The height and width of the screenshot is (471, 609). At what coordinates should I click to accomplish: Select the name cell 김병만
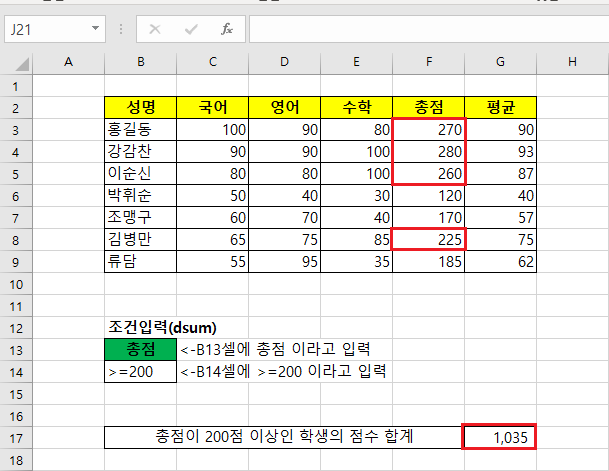coord(141,240)
